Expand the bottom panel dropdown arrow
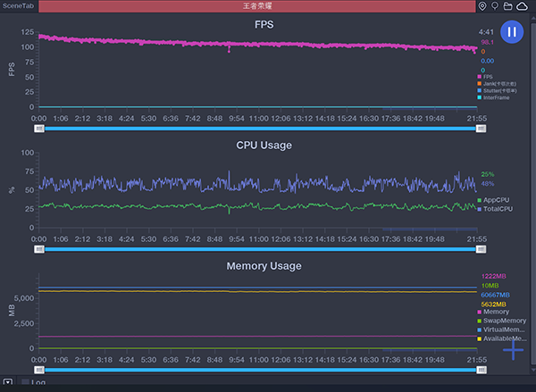Screen dimensions: 536x392 pos(8,383)
